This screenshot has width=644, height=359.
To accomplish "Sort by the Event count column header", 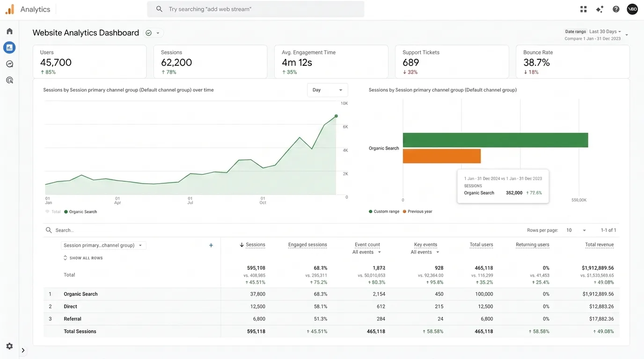I will click(367, 245).
